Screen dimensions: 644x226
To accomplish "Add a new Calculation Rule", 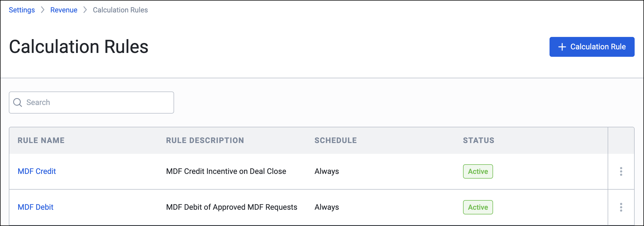I will point(592,47).
